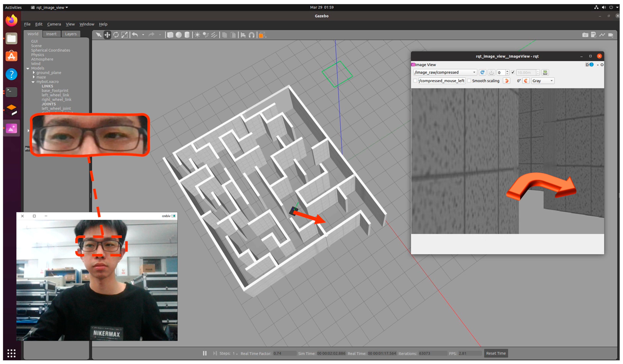Insert a cylinder shape
Viewport: 623px width, 364px height.
[x=187, y=35]
